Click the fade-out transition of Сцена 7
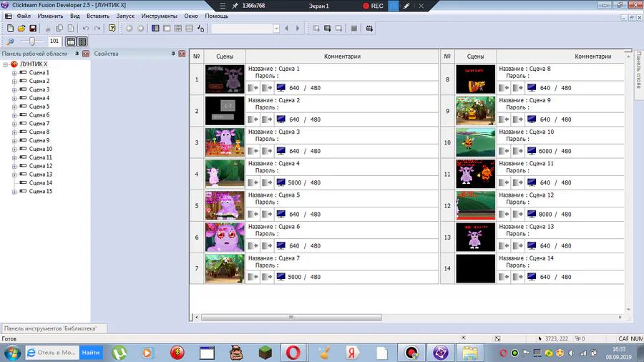The image size is (644, 362). pyautogui.click(x=267, y=277)
